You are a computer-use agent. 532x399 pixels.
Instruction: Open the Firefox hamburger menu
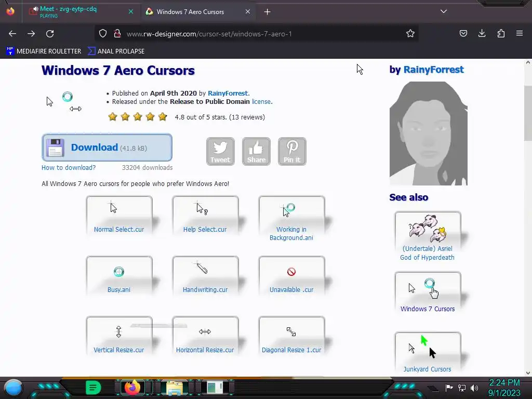click(x=520, y=34)
